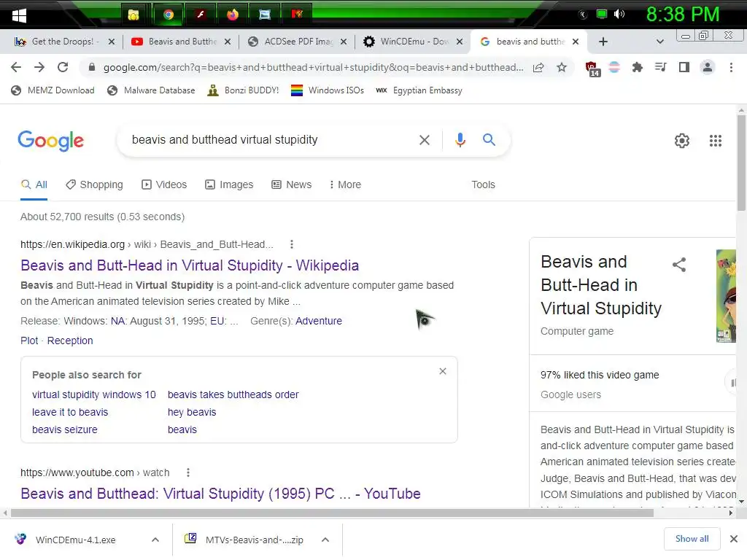Open the YouTube Virtual Stupidity 1995 result

coord(220,494)
